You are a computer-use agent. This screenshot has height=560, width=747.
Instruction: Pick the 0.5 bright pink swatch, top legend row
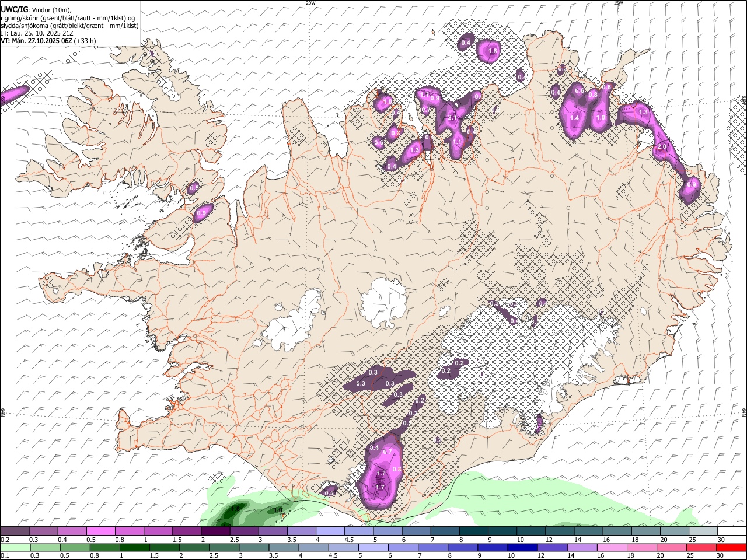tap(100, 531)
